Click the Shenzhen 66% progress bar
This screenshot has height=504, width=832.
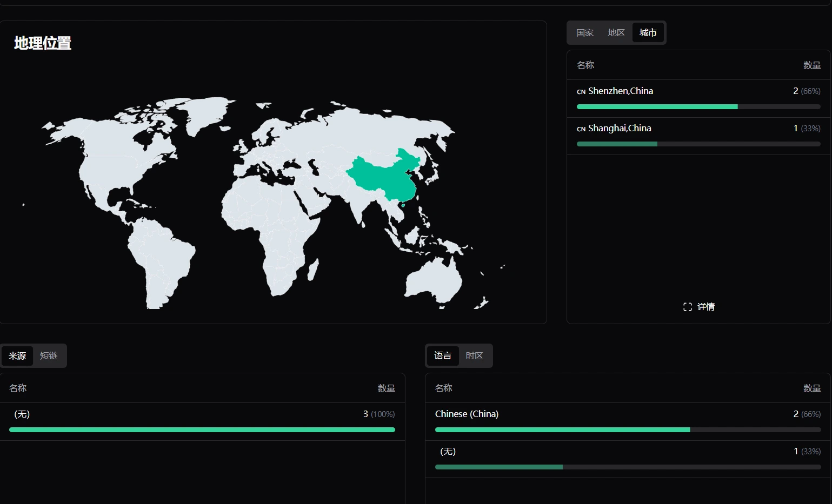(x=698, y=107)
